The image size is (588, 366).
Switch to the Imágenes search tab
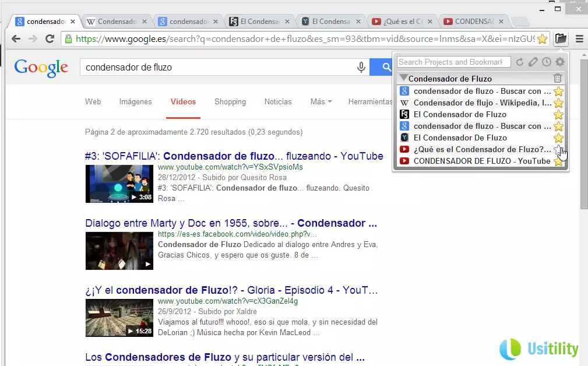point(135,101)
